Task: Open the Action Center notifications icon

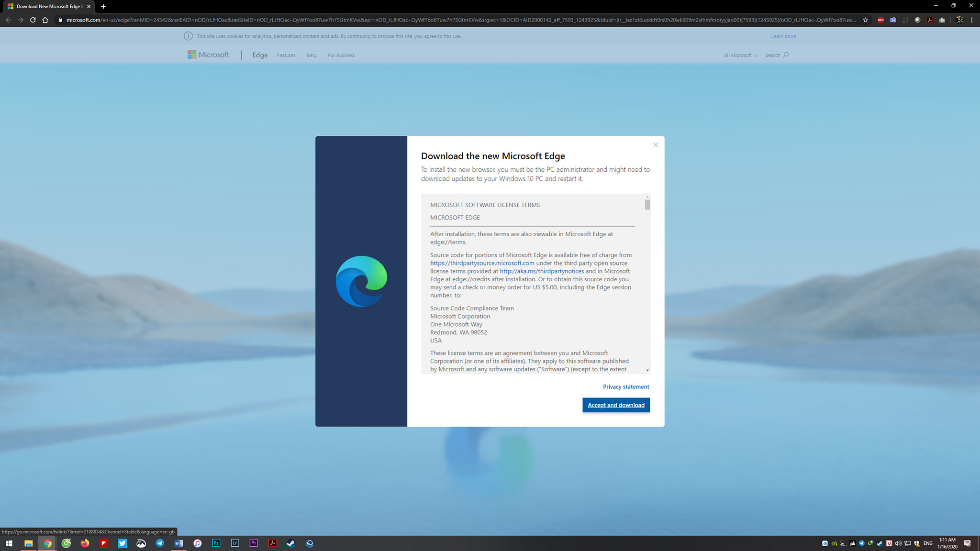Action: point(968,543)
